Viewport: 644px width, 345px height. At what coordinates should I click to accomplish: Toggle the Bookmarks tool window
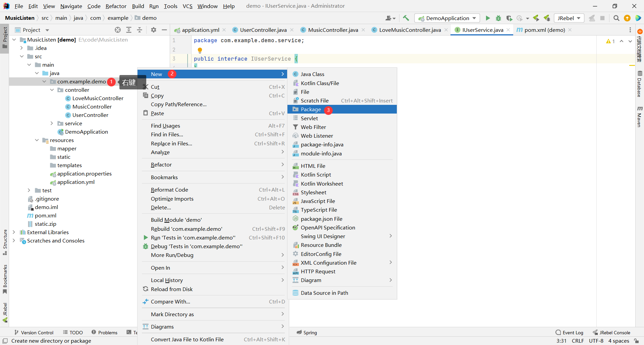tap(5, 279)
